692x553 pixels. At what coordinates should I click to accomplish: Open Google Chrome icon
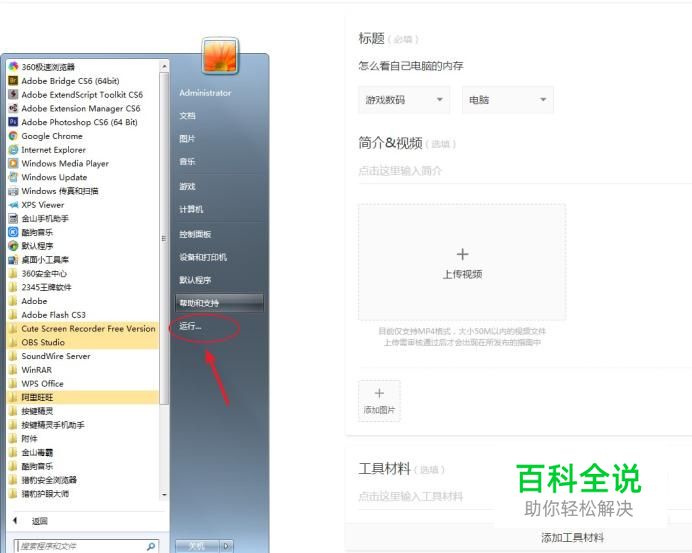pos(13,136)
